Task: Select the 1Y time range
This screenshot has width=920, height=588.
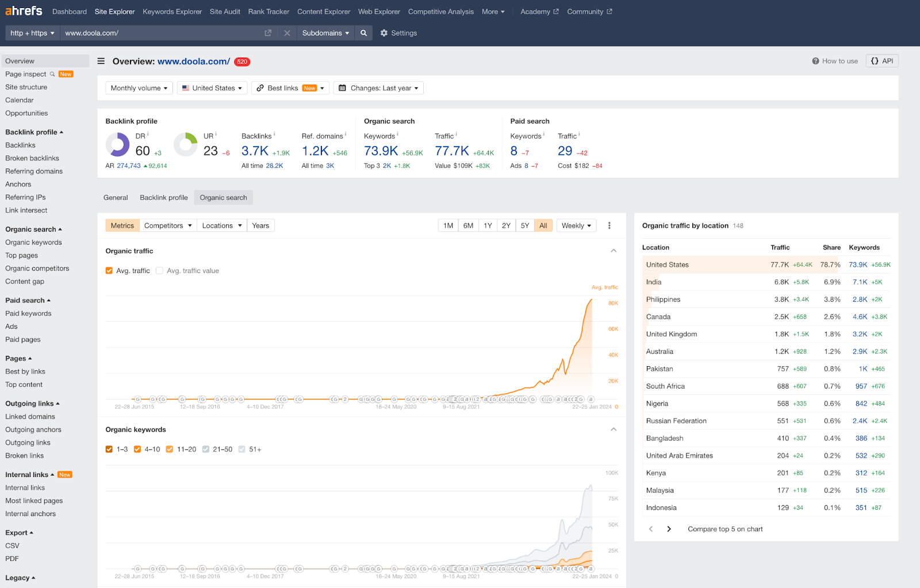Action: (x=488, y=225)
